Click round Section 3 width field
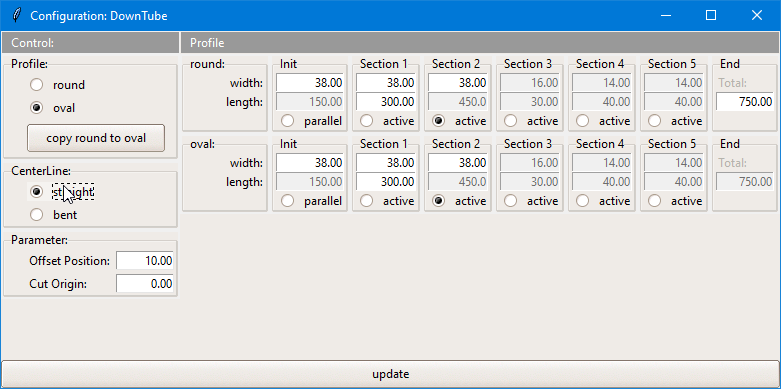The image size is (781, 389). coord(530,82)
